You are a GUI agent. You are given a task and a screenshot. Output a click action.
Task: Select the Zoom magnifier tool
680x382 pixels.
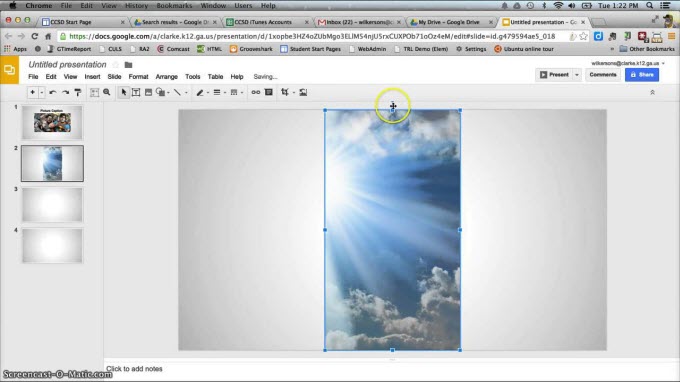tap(107, 92)
